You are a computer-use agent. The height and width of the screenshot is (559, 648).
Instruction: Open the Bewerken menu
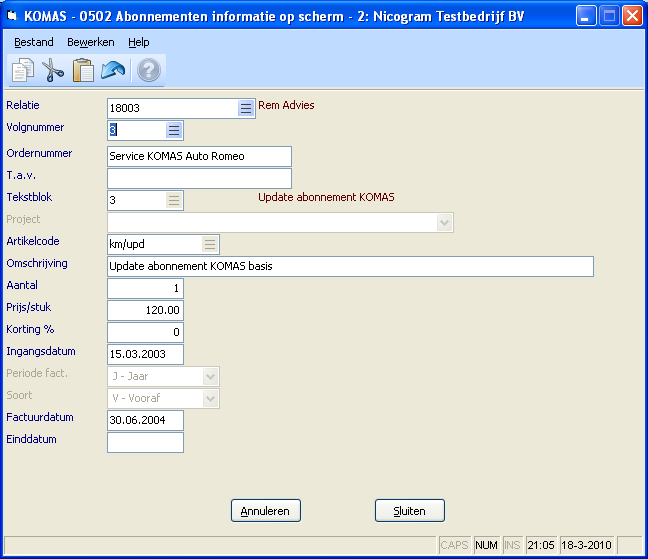91,42
